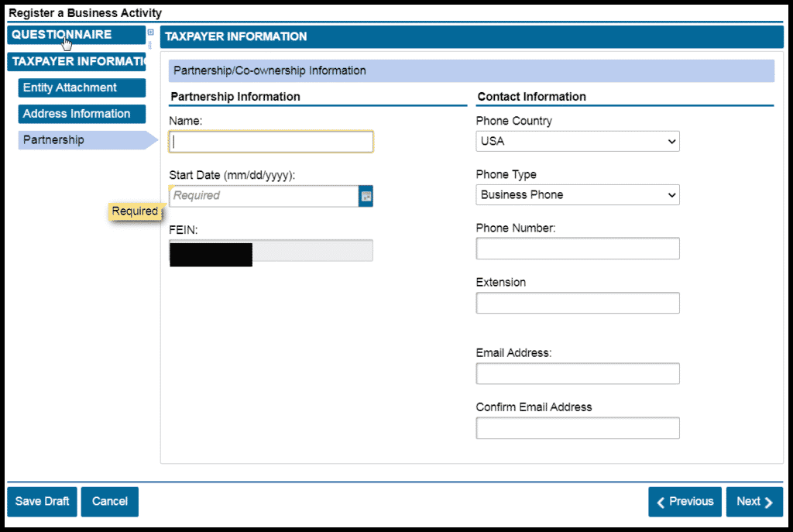Click the Phone Number input box

pos(577,249)
